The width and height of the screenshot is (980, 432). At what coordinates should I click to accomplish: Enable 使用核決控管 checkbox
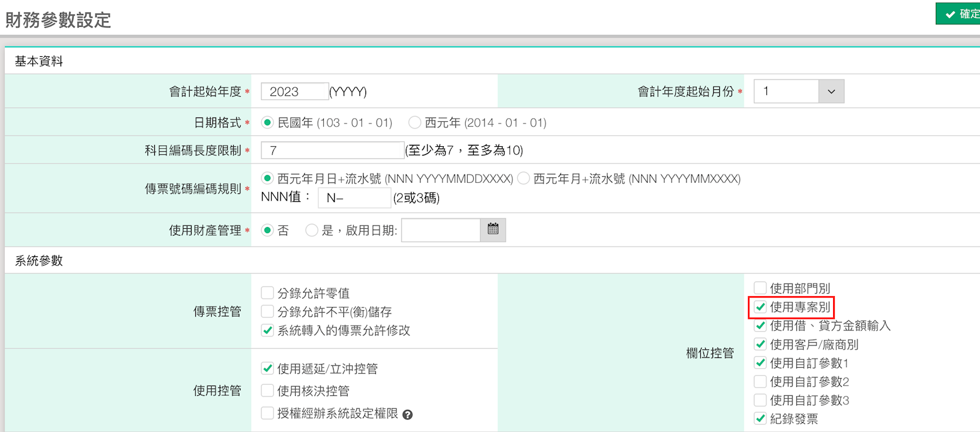(267, 390)
